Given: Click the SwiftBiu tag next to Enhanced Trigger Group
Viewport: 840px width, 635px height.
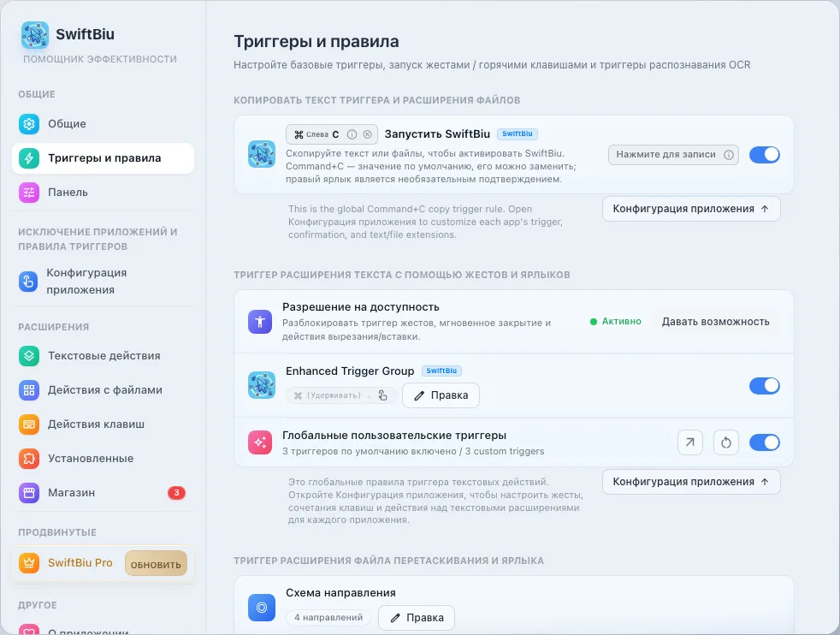Looking at the screenshot, I should pos(441,371).
